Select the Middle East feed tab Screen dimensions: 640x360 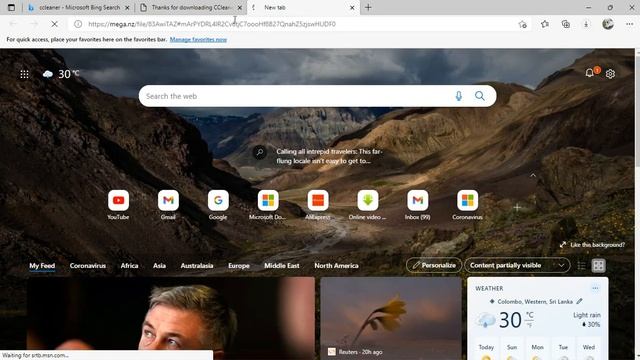(x=282, y=266)
